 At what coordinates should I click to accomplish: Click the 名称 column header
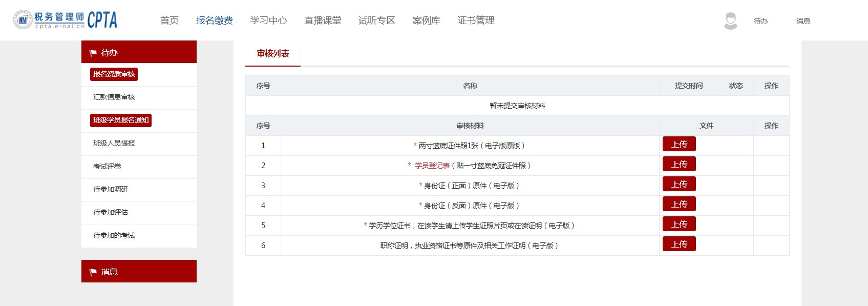(x=470, y=86)
